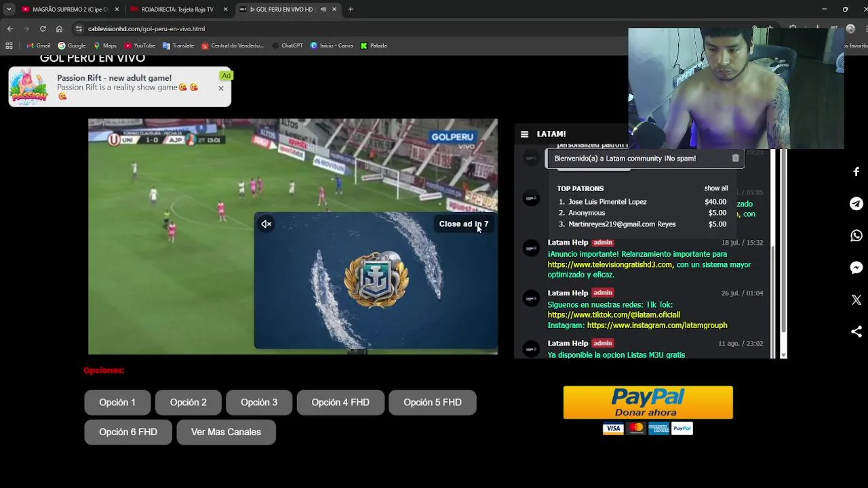
Task: Click the ship emblem ad video
Action: 376,280
